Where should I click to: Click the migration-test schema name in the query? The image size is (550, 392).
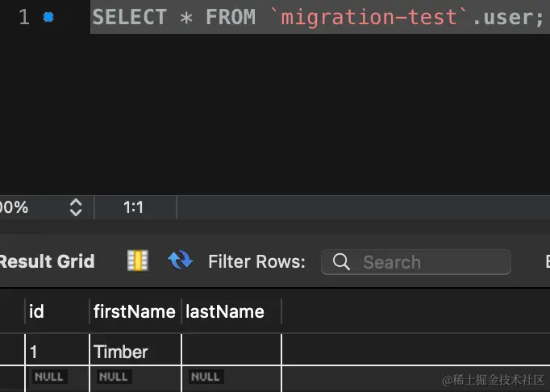tap(369, 17)
